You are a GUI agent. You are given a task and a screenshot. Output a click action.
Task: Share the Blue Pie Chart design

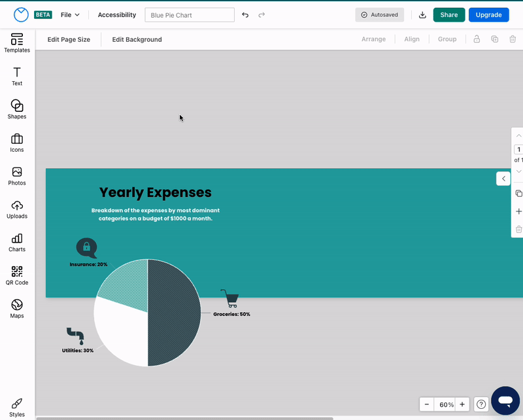[x=449, y=14]
